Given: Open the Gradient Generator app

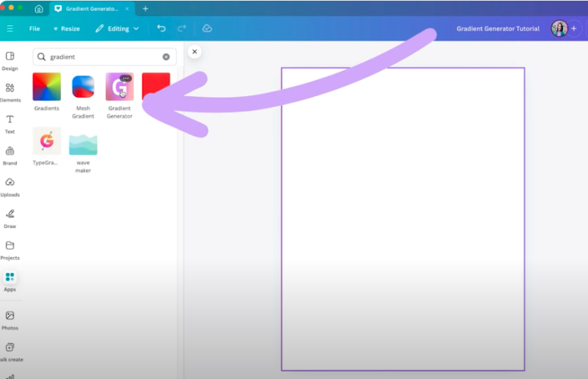Looking at the screenshot, I should 119,87.
